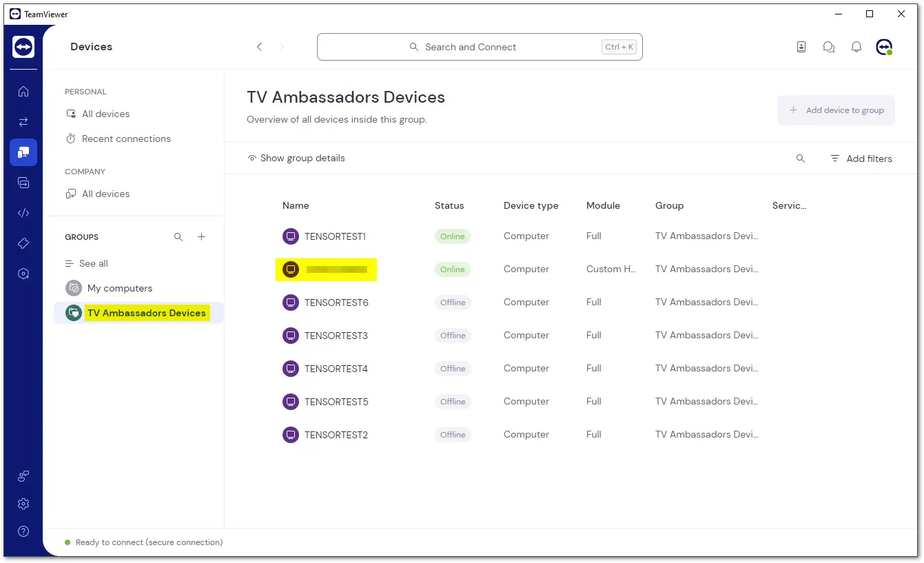Open the Home icon in left sidebar
This screenshot has width=924, height=563.
[23, 91]
